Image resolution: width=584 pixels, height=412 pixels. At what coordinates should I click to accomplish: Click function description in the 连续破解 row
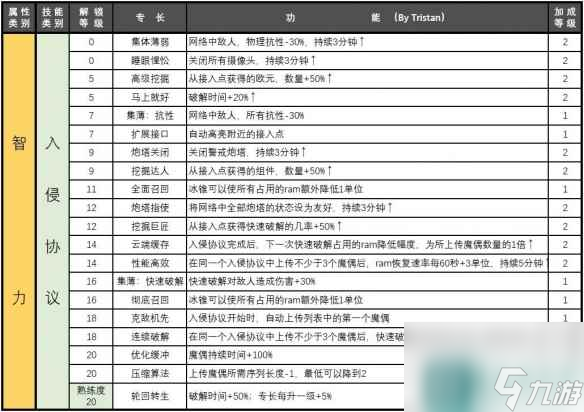point(296,337)
